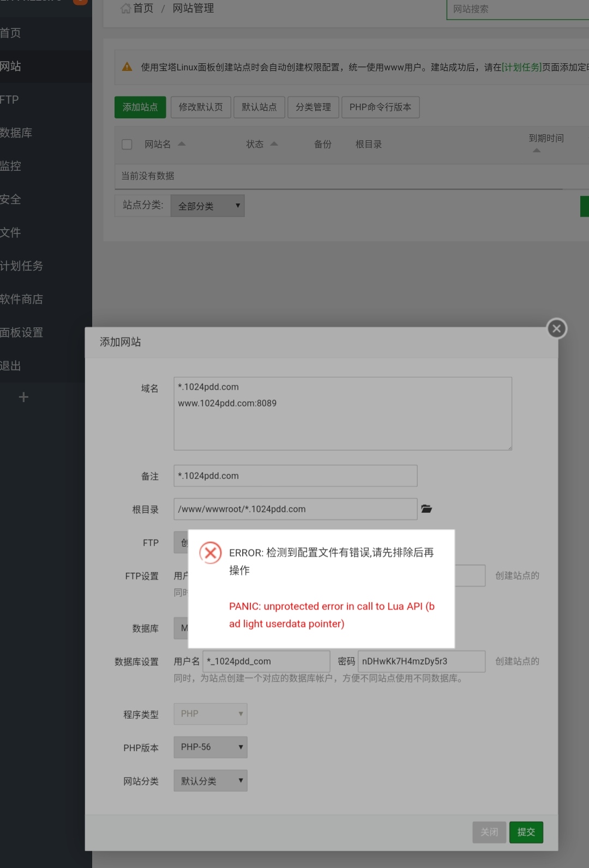Toggle the select-all checkbox in table header
589x868 pixels.
[x=127, y=145]
